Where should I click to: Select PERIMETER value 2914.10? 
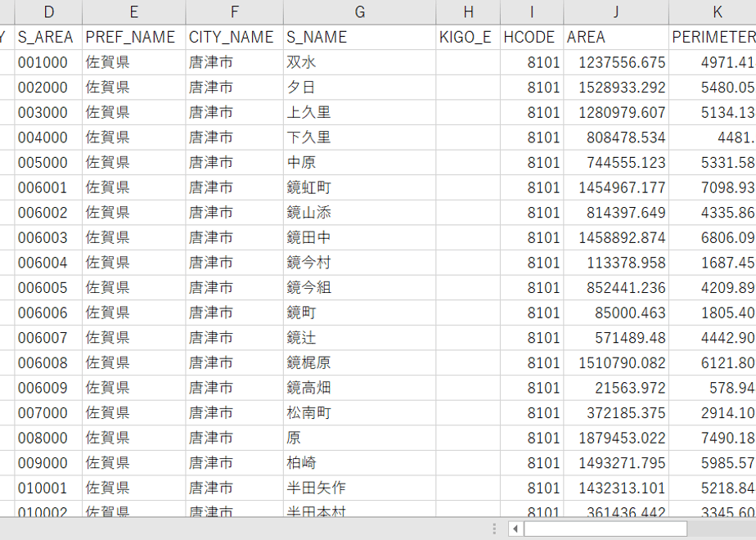[713, 413]
